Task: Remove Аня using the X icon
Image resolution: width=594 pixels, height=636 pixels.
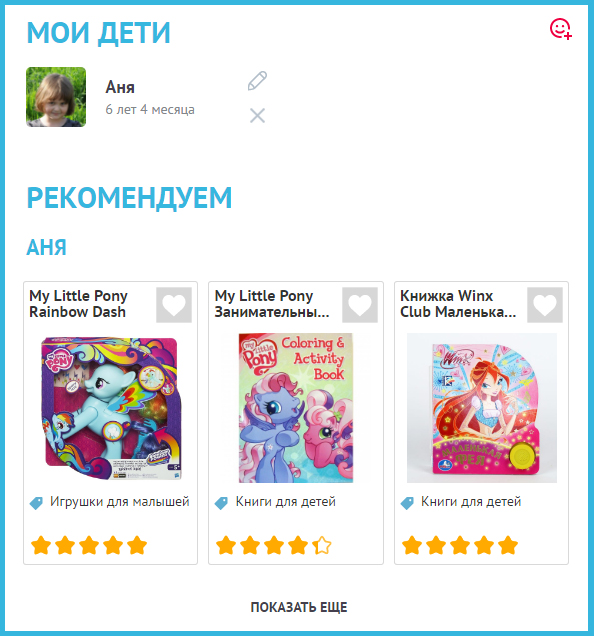Action: pyautogui.click(x=257, y=116)
